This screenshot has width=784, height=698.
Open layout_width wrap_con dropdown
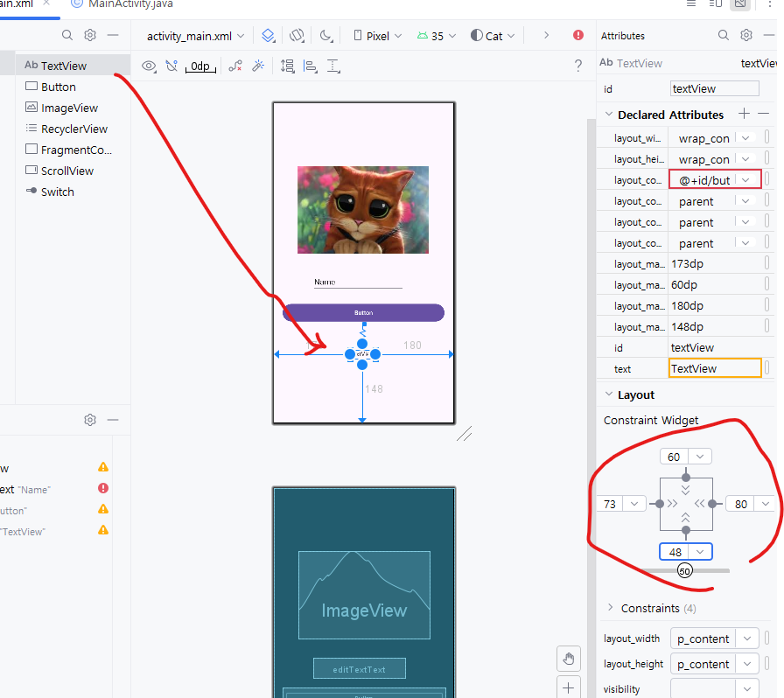[745, 138]
